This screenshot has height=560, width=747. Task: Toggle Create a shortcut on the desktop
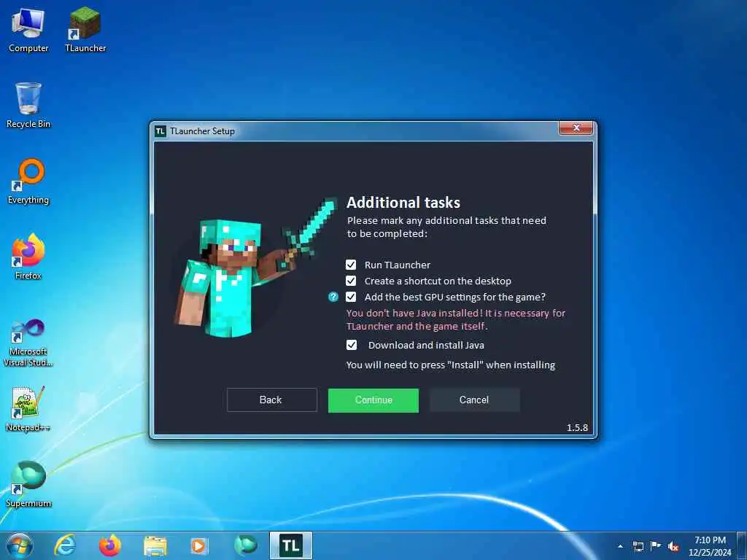(x=351, y=281)
